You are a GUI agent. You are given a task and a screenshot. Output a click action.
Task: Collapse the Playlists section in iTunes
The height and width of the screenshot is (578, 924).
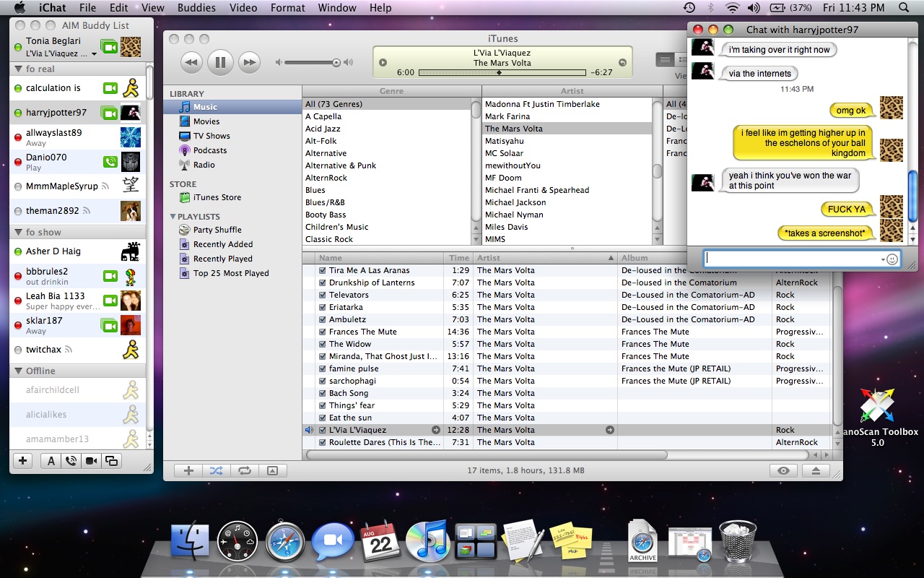[x=173, y=217]
